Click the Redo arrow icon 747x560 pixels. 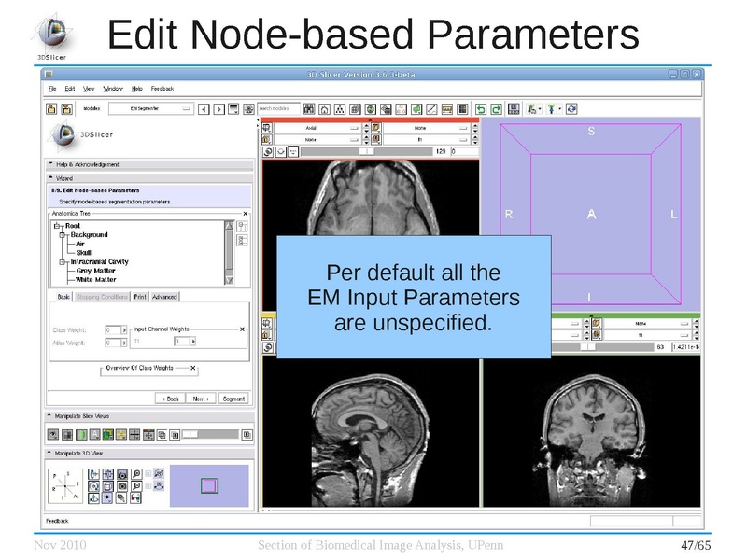[x=494, y=107]
